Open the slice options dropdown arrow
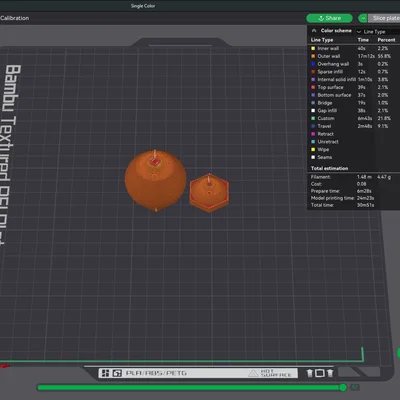The height and width of the screenshot is (400, 400). [x=363, y=18]
